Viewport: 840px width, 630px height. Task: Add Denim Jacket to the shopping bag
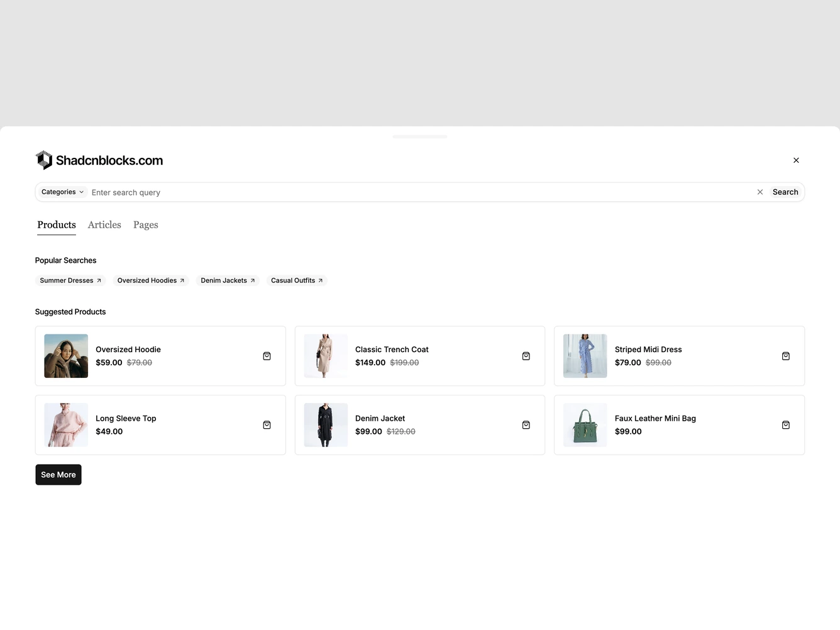(526, 425)
